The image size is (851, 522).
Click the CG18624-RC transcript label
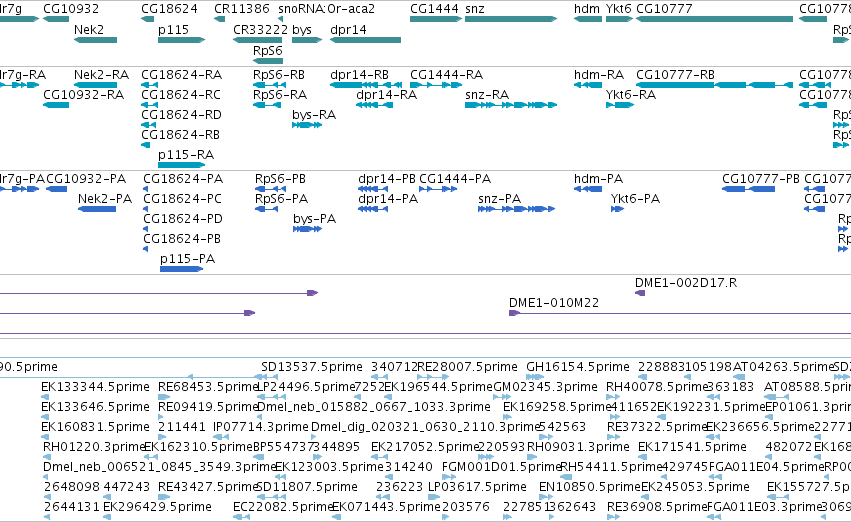pyautogui.click(x=181, y=94)
